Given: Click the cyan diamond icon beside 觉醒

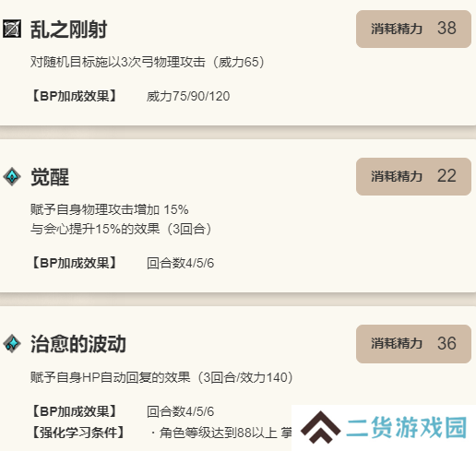Looking at the screenshot, I should [x=12, y=177].
